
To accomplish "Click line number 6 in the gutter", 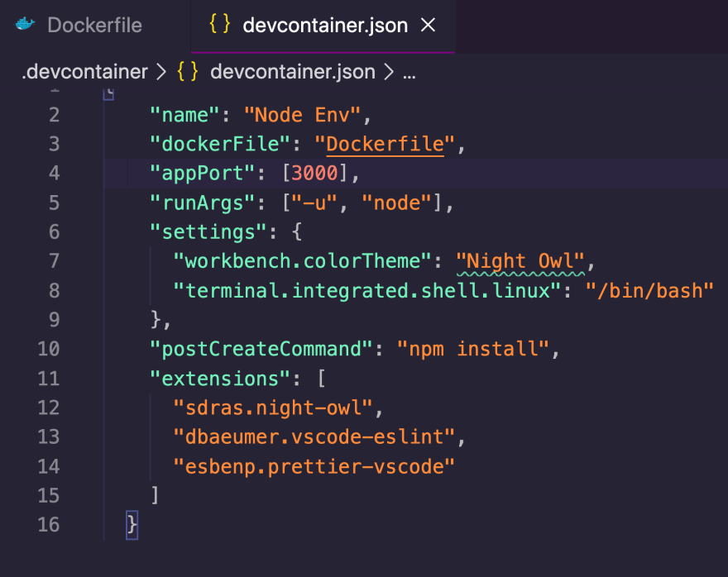I will coord(55,232).
